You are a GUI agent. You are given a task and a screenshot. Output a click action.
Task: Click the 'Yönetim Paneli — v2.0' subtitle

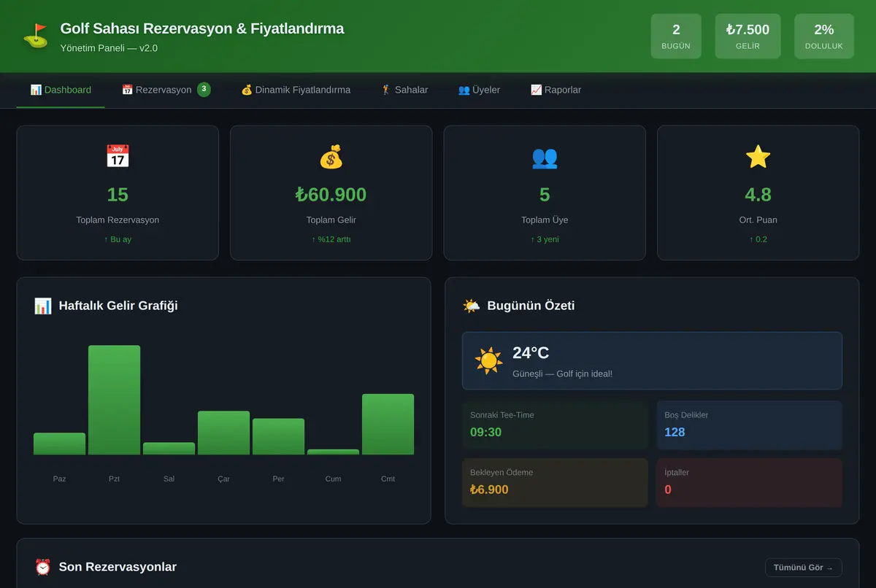109,48
